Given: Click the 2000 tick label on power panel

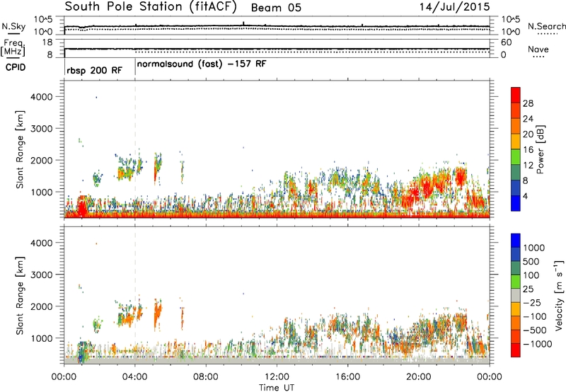Looking at the screenshot, I should [41, 160].
